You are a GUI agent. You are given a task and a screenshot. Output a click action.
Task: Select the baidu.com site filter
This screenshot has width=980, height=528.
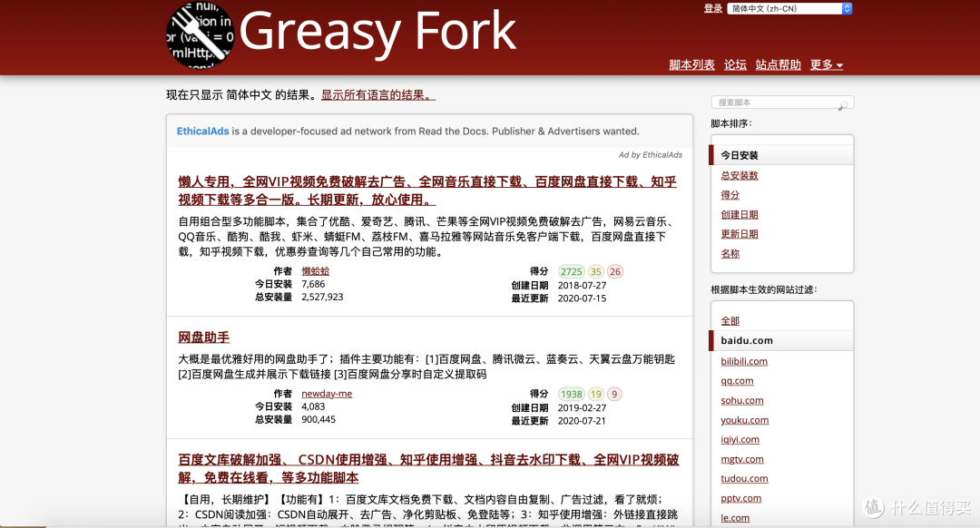(781, 340)
